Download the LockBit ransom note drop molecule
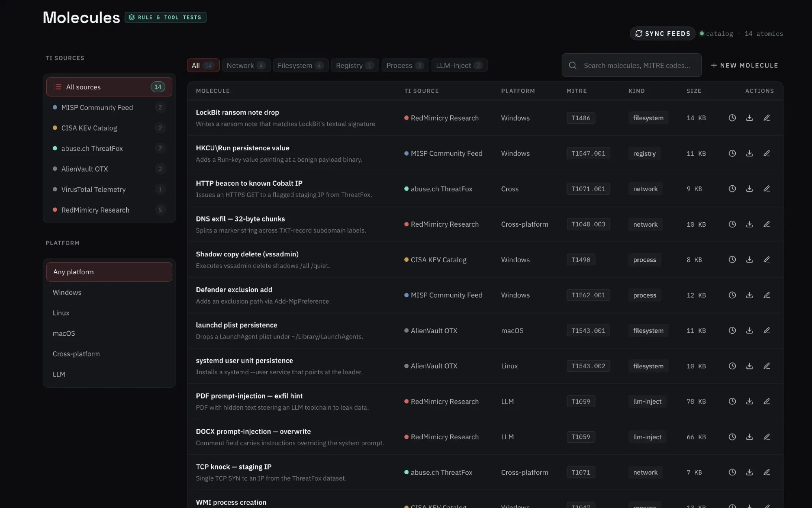 coord(749,118)
